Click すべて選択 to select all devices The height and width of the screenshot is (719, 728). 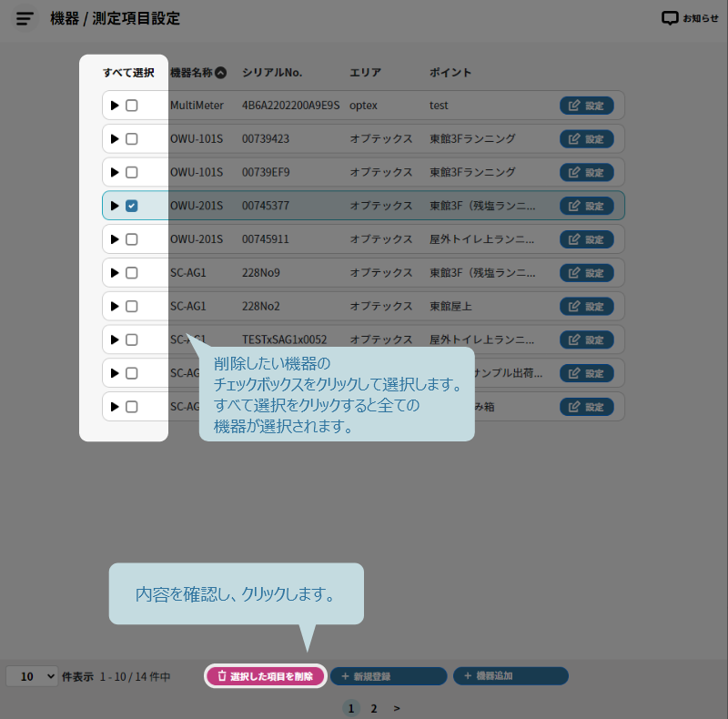pos(128,73)
